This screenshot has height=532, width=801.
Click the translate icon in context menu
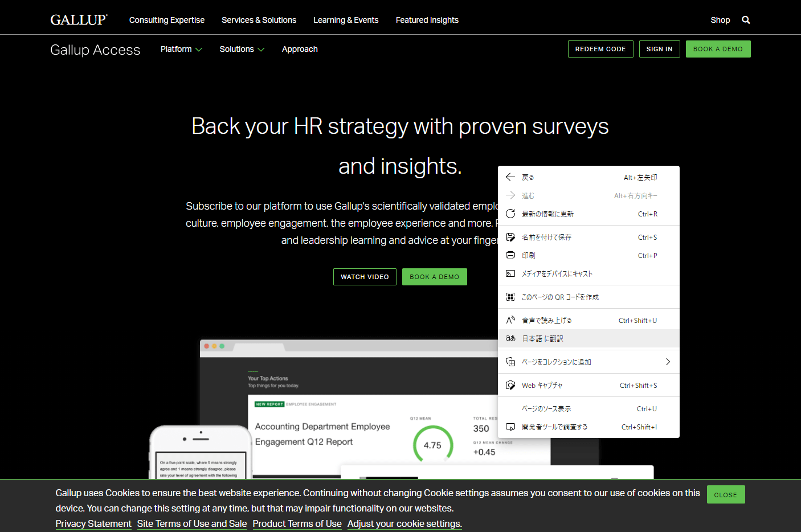[510, 338]
